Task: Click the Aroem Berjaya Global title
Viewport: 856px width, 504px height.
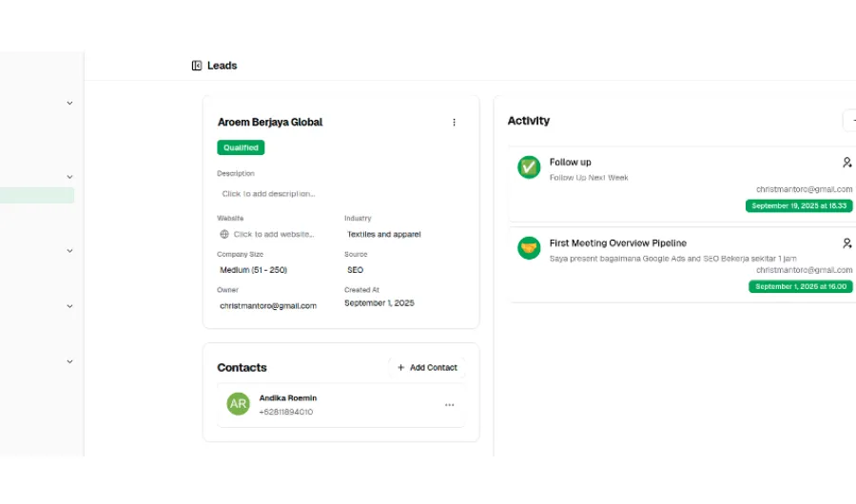Action: pyautogui.click(x=270, y=123)
